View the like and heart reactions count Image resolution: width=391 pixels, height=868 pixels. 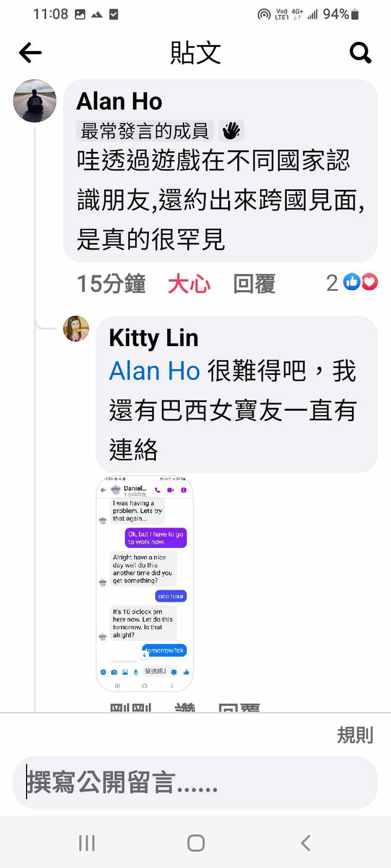(352, 282)
